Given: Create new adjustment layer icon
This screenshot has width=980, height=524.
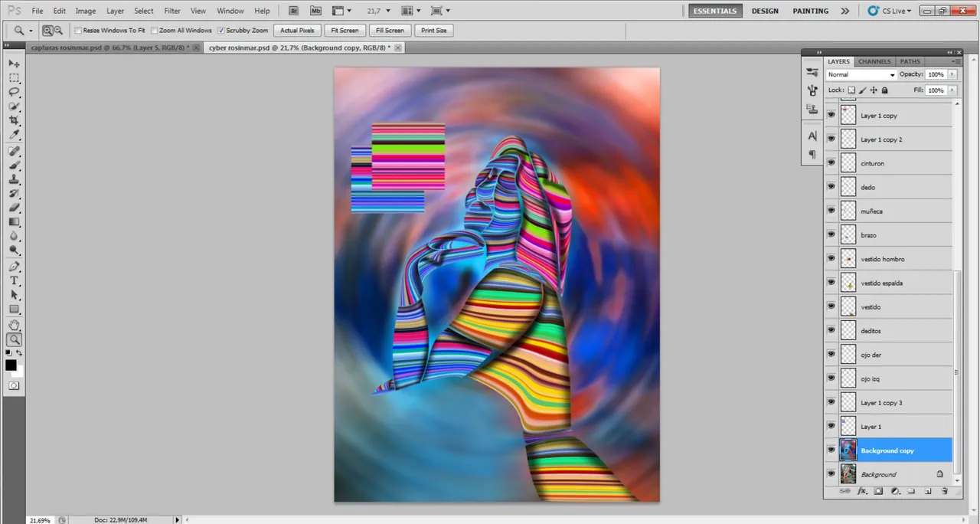Looking at the screenshot, I should tap(895, 490).
